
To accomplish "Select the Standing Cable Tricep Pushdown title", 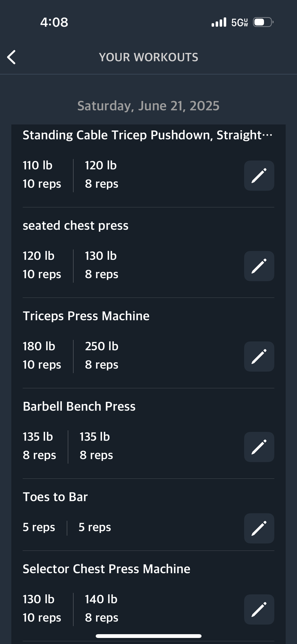I will (x=148, y=135).
